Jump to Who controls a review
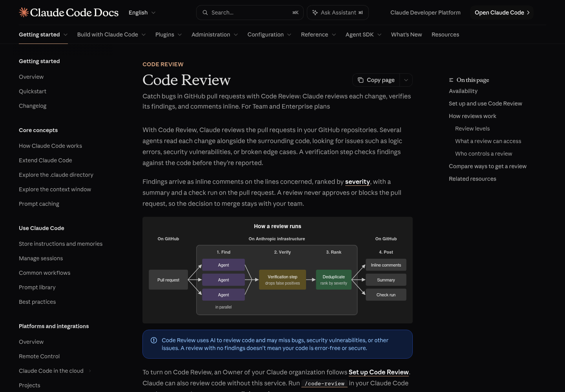The height and width of the screenshot is (392, 565). (483, 154)
